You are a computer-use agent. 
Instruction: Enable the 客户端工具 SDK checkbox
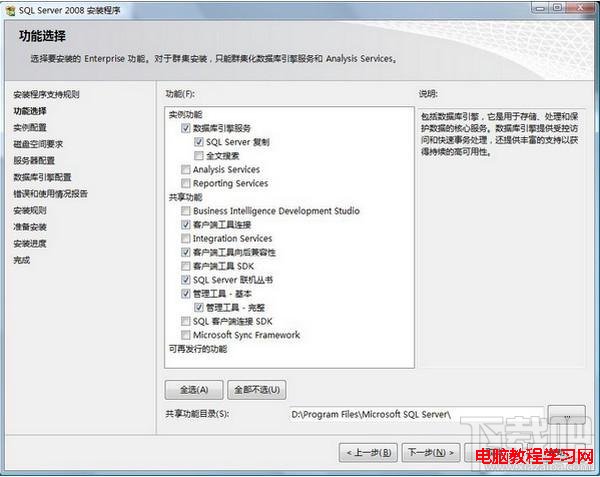[186, 266]
